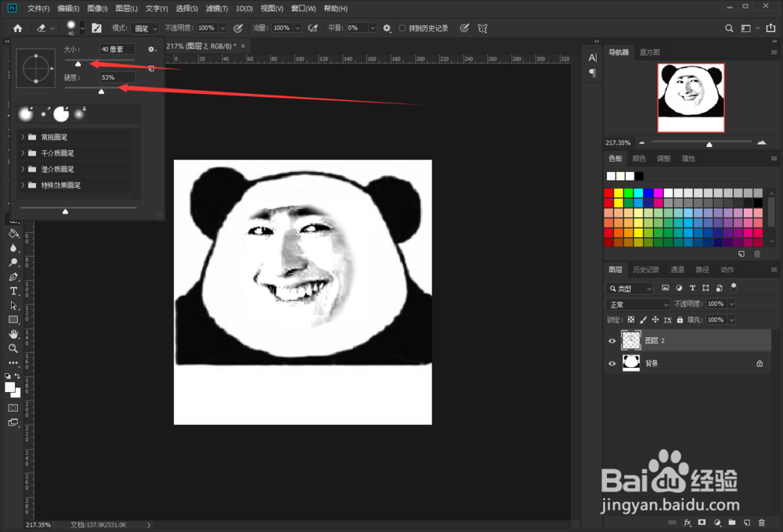Open the layer filter 类型 dropdown
Viewport: 783px width, 532px height.
tap(630, 289)
